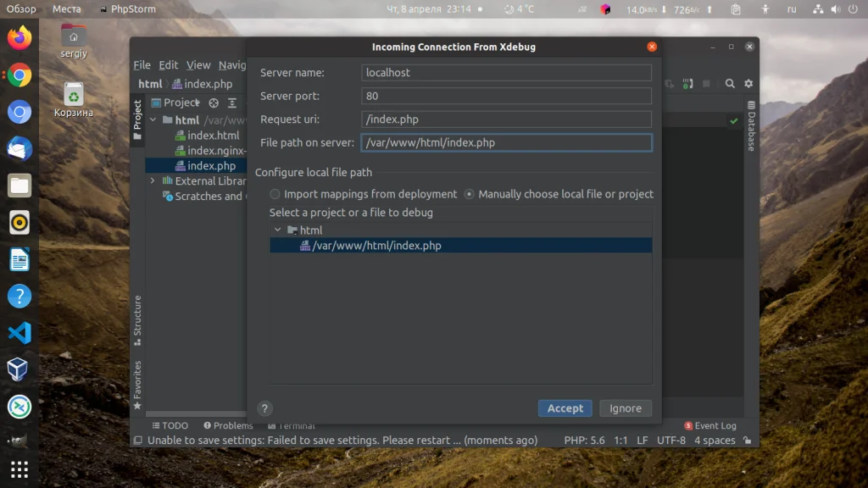Launch Firefox from the dock
868x488 pixels.
tap(19, 37)
